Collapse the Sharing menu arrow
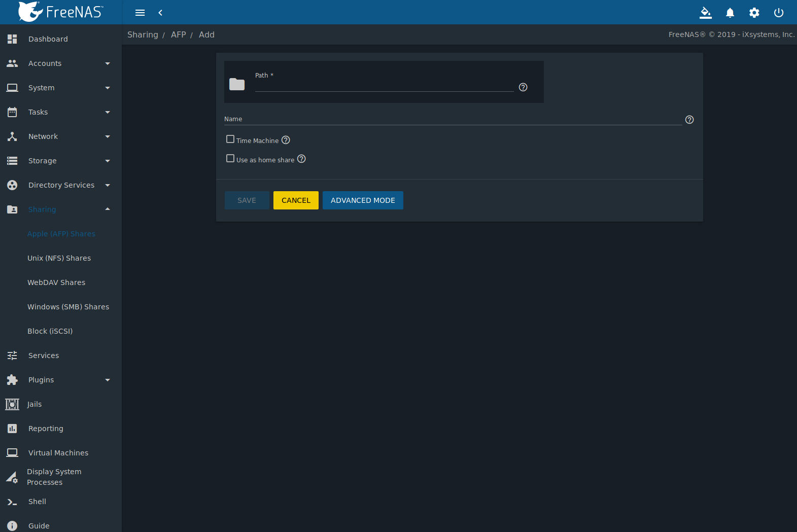Screen dimensions: 797x532 coord(108,209)
